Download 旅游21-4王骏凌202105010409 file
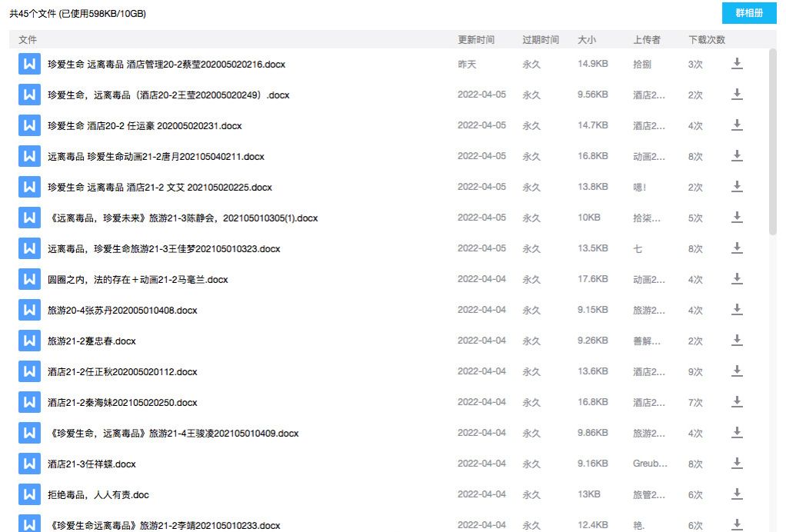The height and width of the screenshot is (532, 786). click(737, 433)
